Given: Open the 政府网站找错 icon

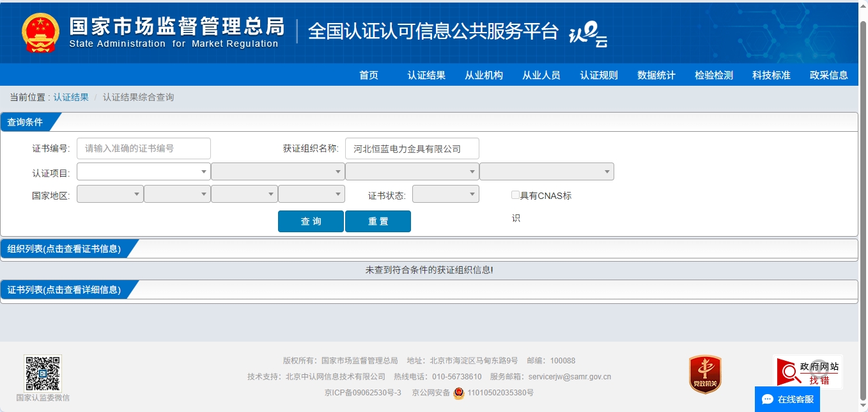Looking at the screenshot, I should pos(808,372).
